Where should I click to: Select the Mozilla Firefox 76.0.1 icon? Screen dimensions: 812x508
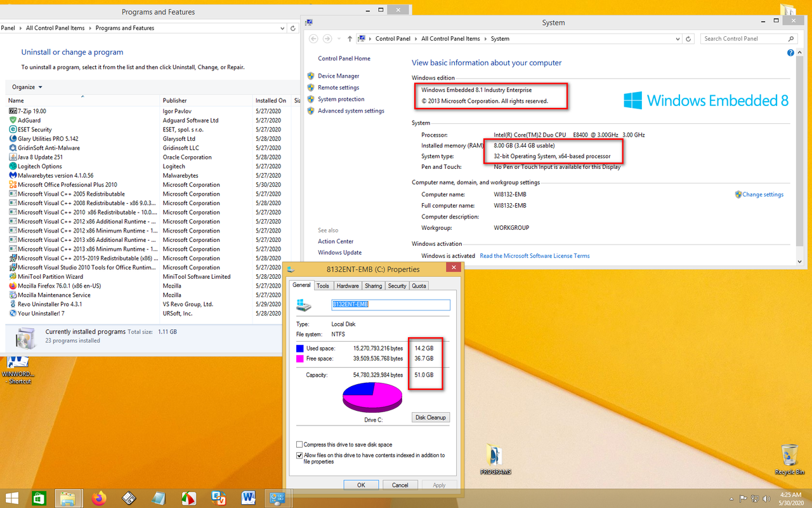point(13,286)
